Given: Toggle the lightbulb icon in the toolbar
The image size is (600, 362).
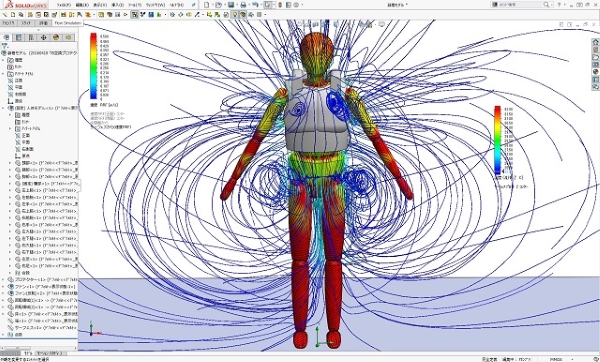Looking at the screenshot, I should pos(235,15).
